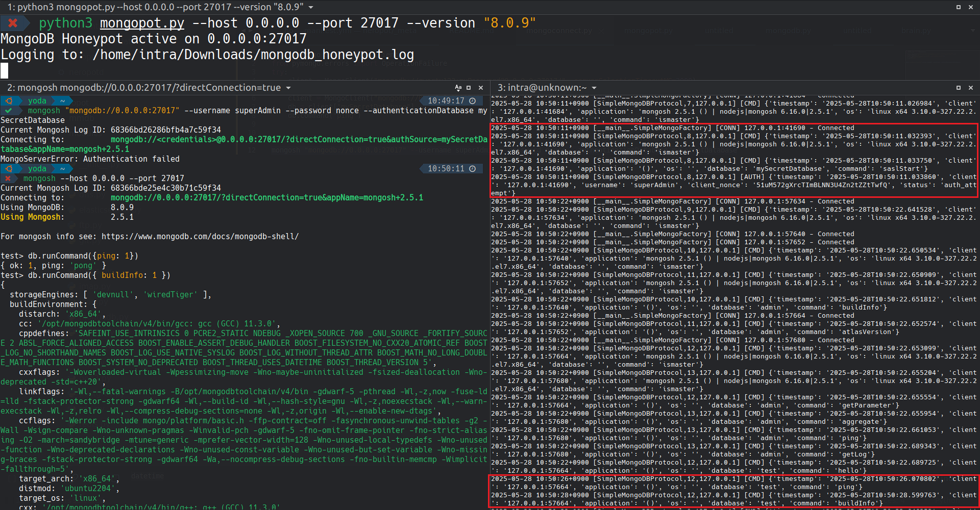This screenshot has width=980, height=510.
Task: Click the '{ ok: 1, ping: 'pong' }' output
Action: [53, 266]
